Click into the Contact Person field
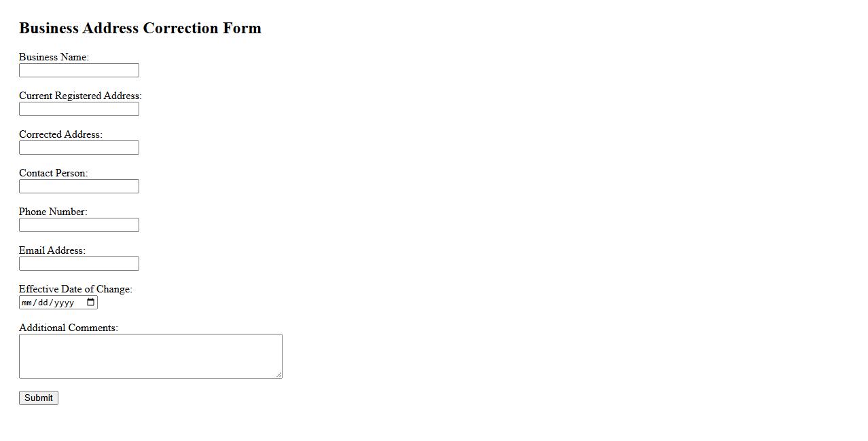The height and width of the screenshot is (441, 868). click(79, 187)
